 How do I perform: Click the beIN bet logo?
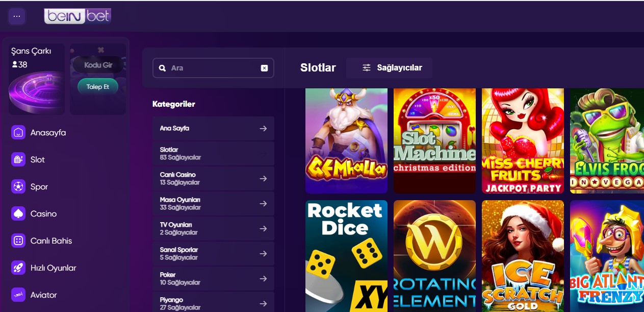point(78,16)
